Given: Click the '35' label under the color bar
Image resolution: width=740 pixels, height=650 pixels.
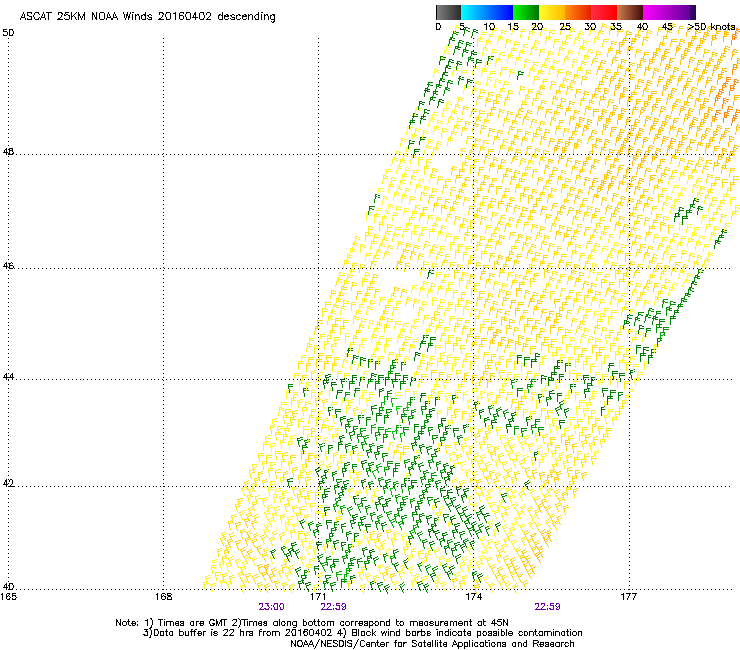Looking at the screenshot, I should [x=616, y=27].
